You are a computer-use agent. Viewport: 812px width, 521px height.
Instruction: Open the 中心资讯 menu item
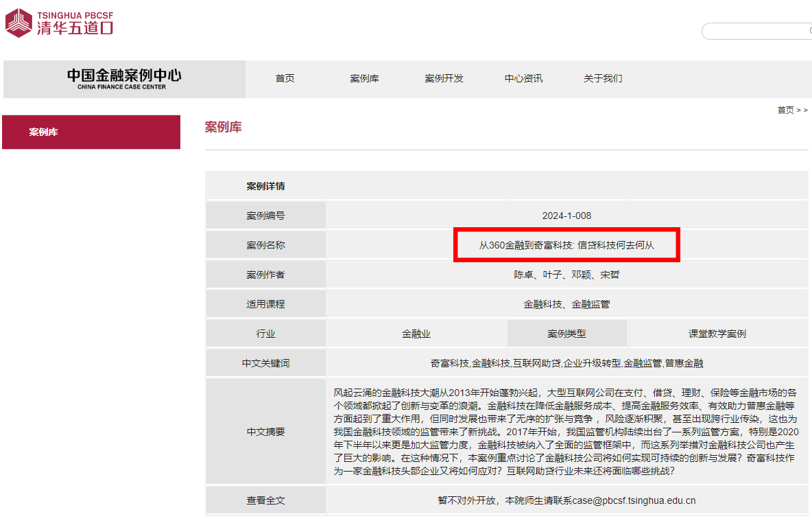(x=523, y=78)
